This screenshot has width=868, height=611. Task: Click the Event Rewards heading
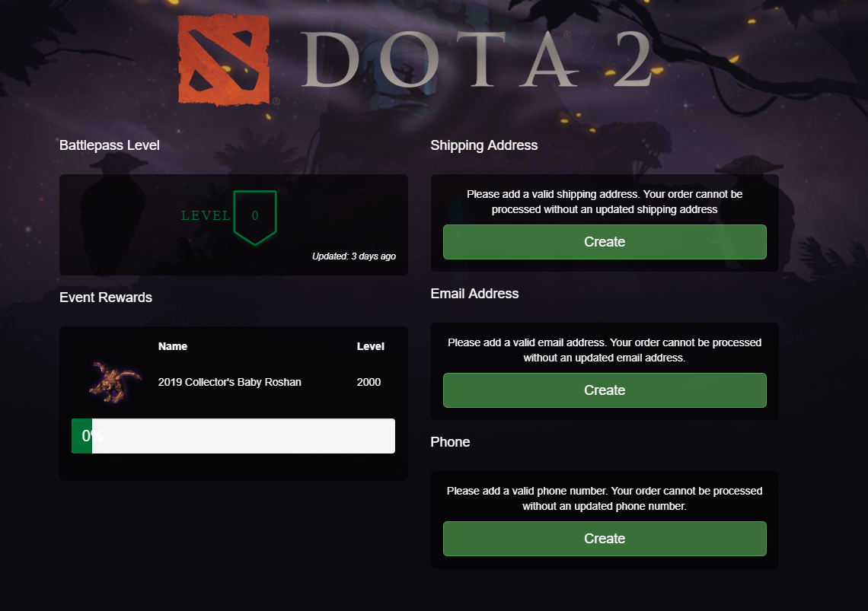coord(106,298)
